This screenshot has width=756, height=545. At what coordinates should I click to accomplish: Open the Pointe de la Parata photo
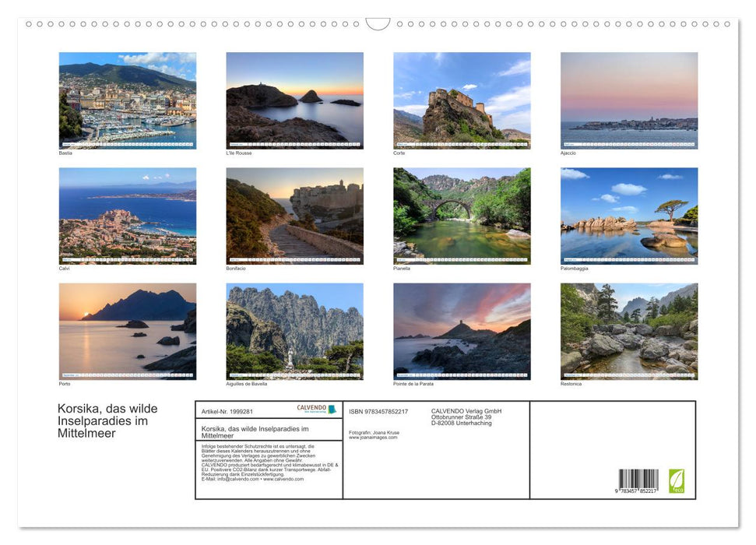click(462, 331)
